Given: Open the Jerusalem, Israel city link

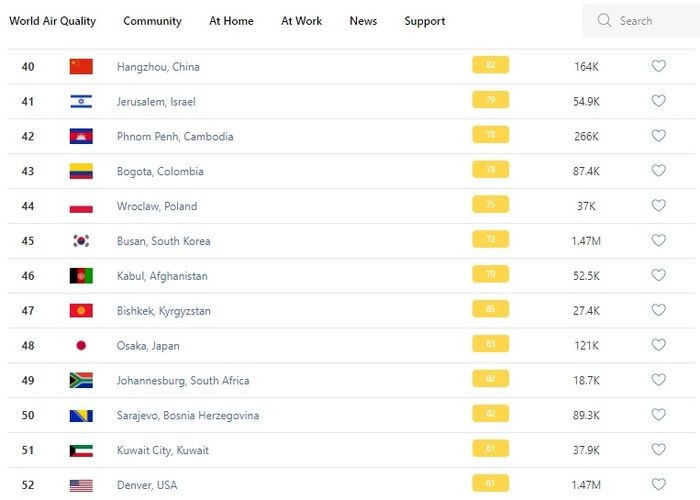Looking at the screenshot, I should (x=158, y=102).
